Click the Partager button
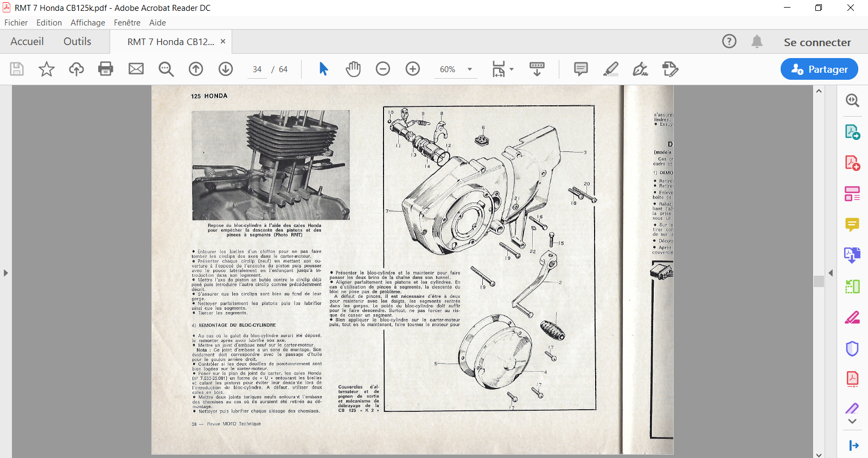Image resolution: width=868 pixels, height=458 pixels. [x=819, y=69]
